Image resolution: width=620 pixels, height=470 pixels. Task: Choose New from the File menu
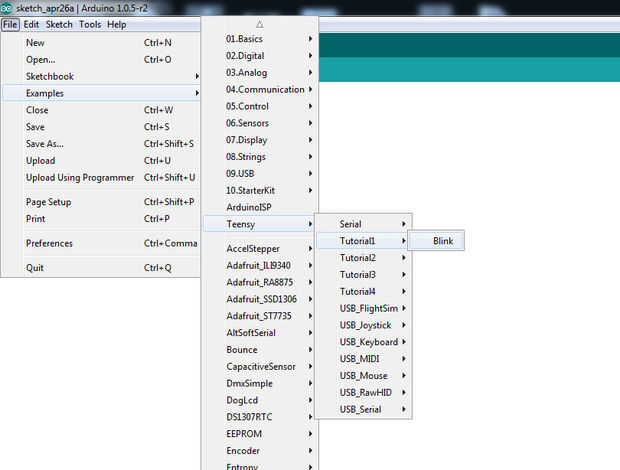click(x=101, y=43)
